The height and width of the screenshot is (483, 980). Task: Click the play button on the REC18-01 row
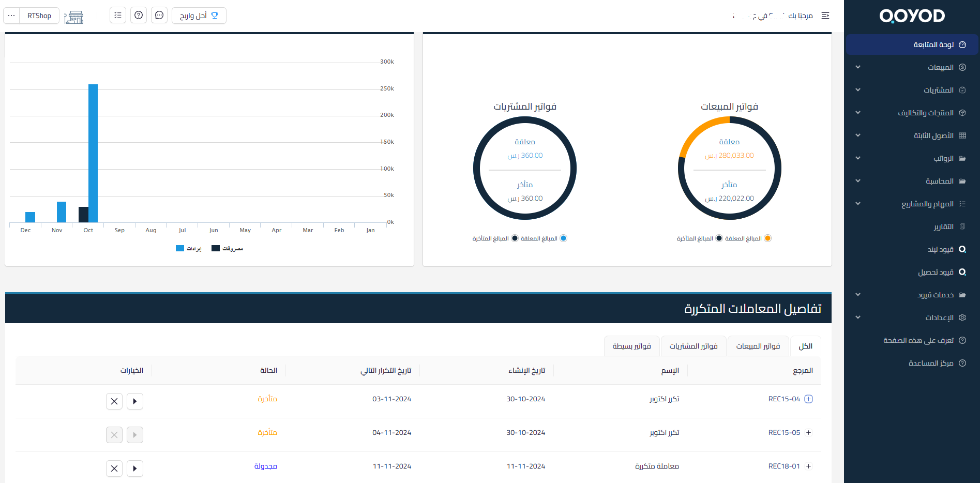point(135,469)
